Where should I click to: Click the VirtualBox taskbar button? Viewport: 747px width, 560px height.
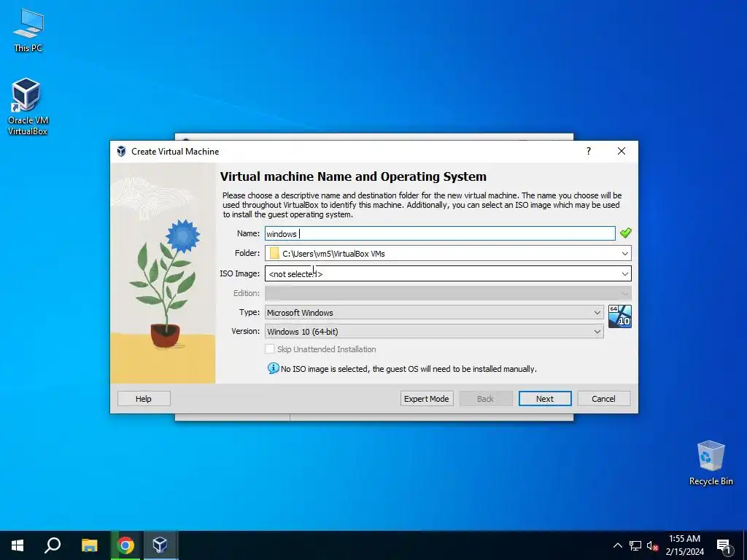click(x=160, y=545)
